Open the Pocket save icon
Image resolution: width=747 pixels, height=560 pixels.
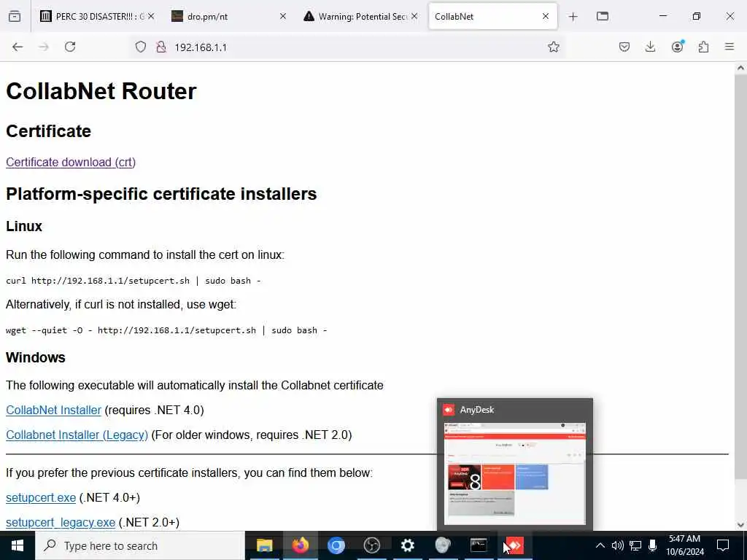click(x=624, y=47)
